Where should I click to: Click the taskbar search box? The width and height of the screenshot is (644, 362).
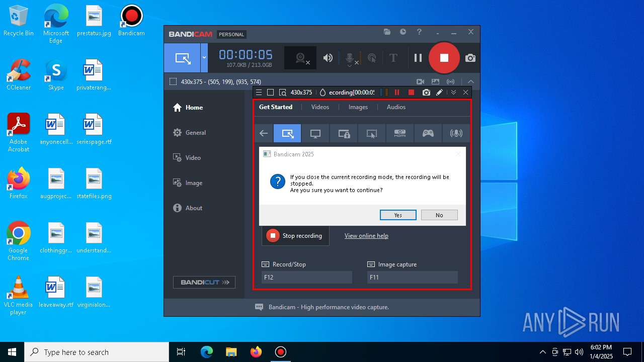click(x=97, y=352)
